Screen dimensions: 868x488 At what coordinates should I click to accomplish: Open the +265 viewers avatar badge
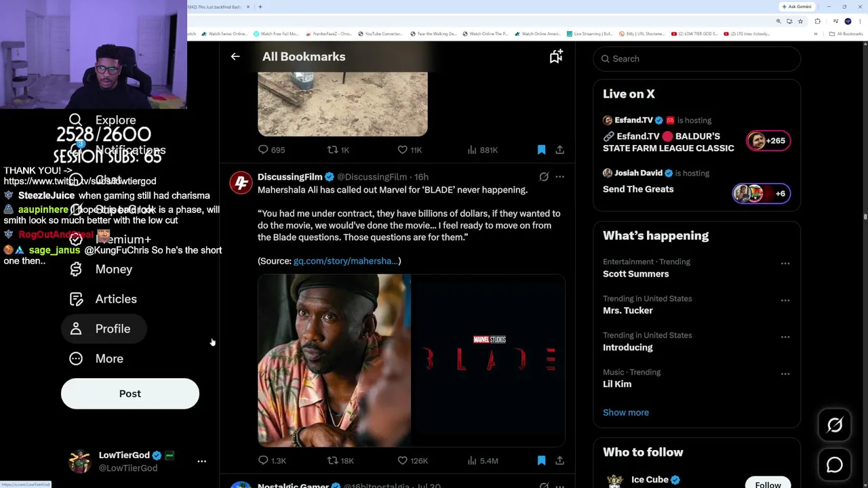(768, 141)
